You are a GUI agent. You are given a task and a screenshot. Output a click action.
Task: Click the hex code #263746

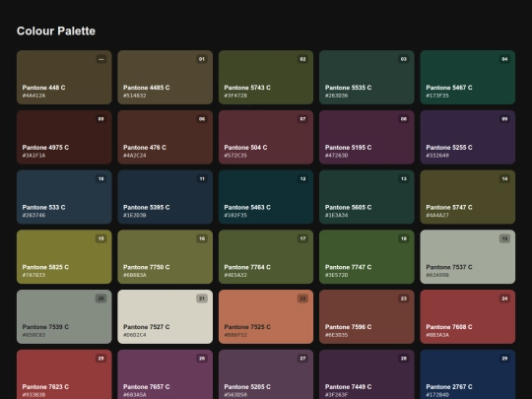[x=33, y=215]
